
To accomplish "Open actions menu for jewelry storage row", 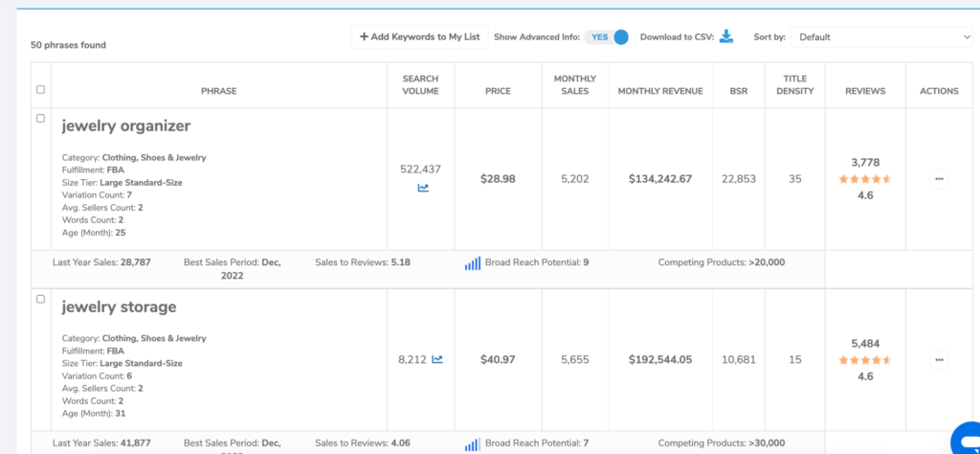I will point(939,360).
